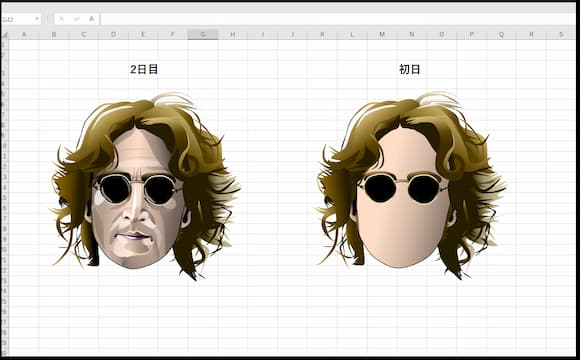
Task: Select column C header
Action: 84,35
